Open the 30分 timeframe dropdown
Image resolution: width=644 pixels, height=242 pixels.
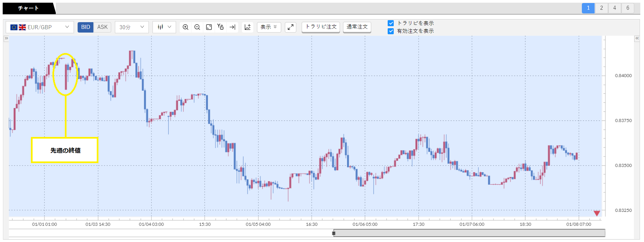click(x=132, y=27)
